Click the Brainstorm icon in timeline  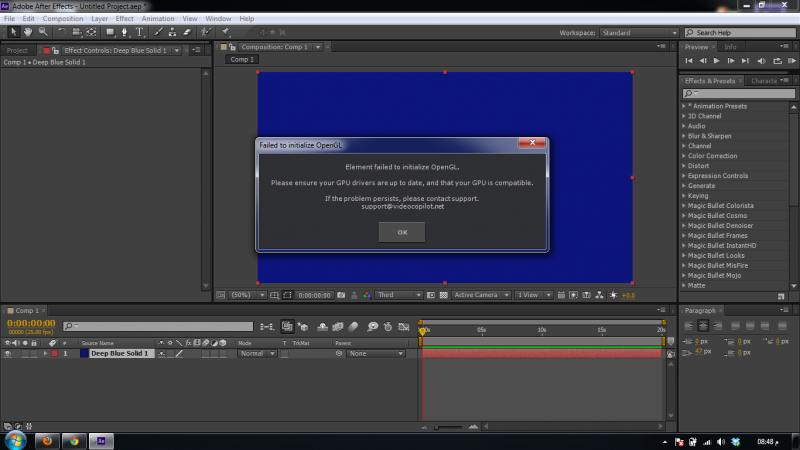(x=372, y=327)
